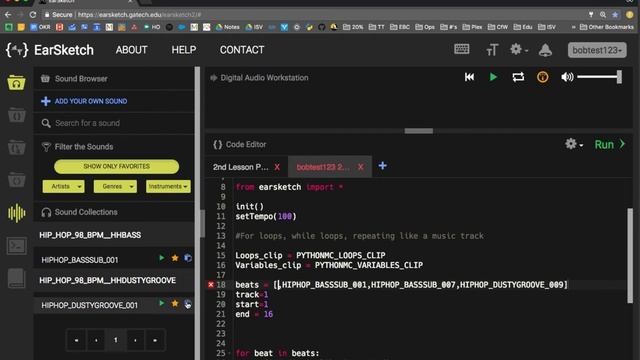This screenshot has width=640, height=360.
Task: Close the bobtest123 2... tab
Action: pyautogui.click(x=360, y=167)
